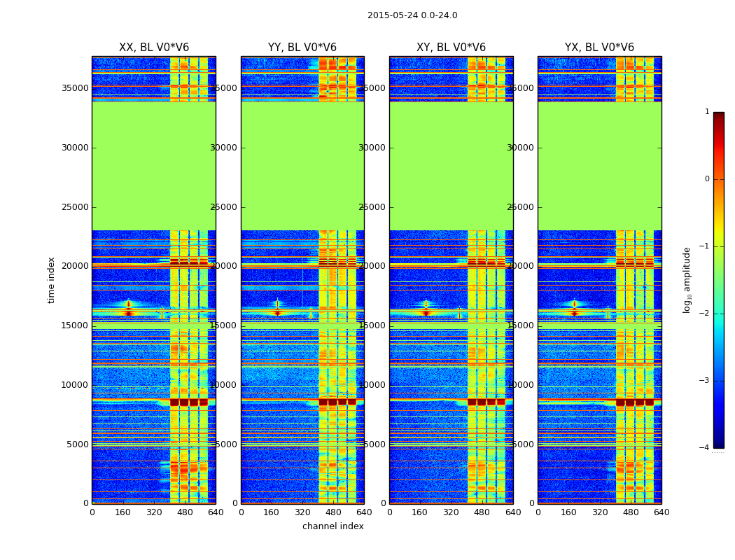Click the green flagged block in YX panel
The height and width of the screenshot is (560, 735).
click(599, 166)
